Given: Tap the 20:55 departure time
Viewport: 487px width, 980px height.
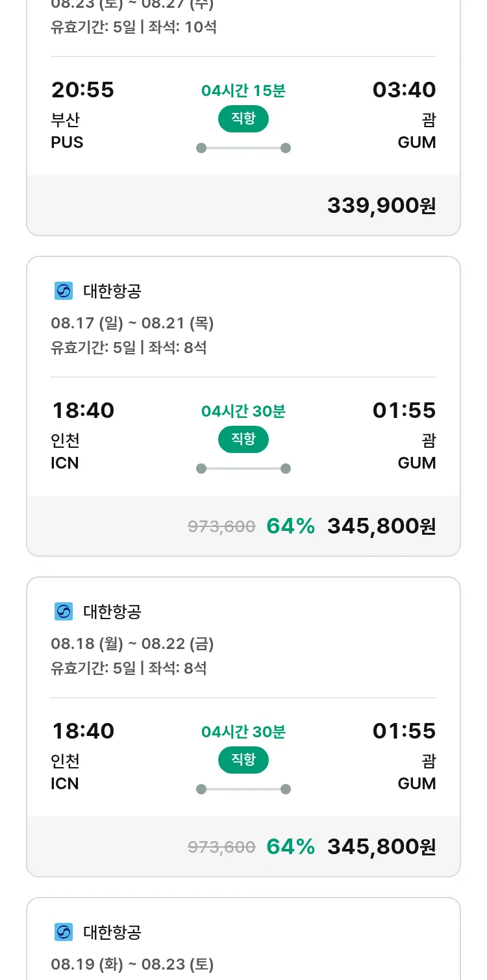Looking at the screenshot, I should tap(82, 90).
